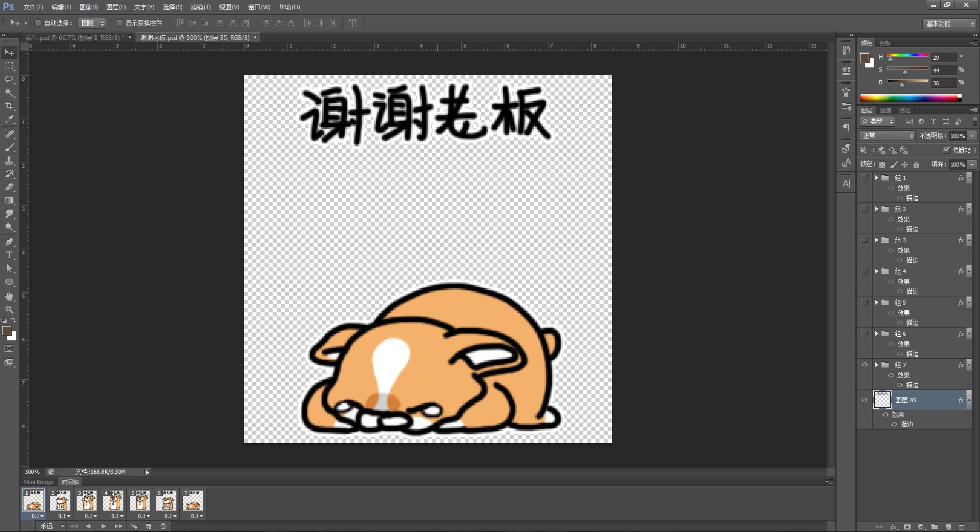980x532 pixels.
Task: Switch to the 通道 tab
Action: (x=885, y=110)
